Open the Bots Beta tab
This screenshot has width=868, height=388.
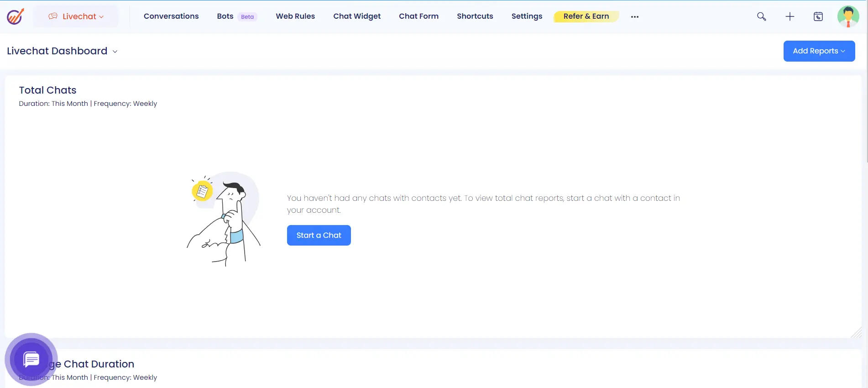click(237, 16)
